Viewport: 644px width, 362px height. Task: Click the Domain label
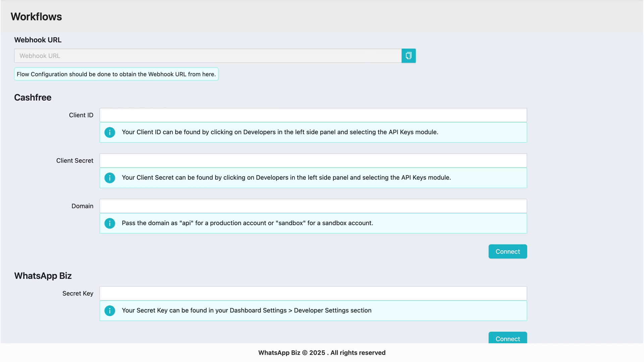83,206
